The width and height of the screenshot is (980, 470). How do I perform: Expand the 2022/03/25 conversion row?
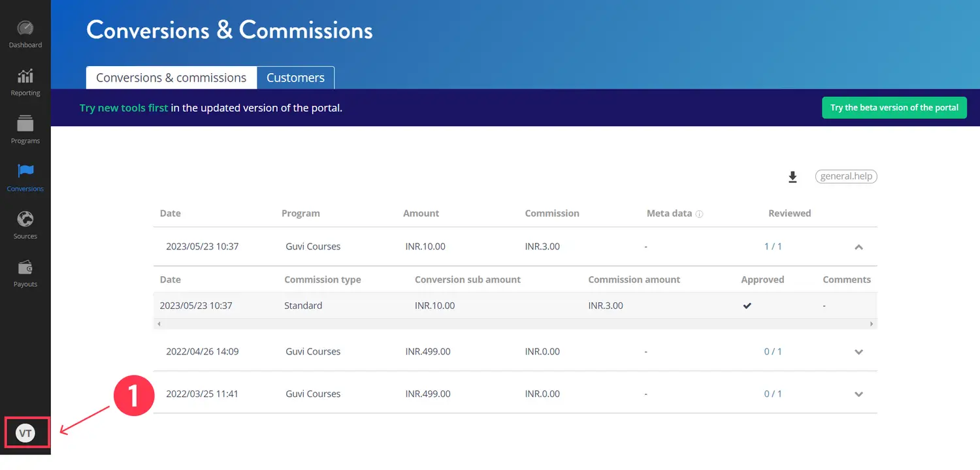pyautogui.click(x=858, y=394)
